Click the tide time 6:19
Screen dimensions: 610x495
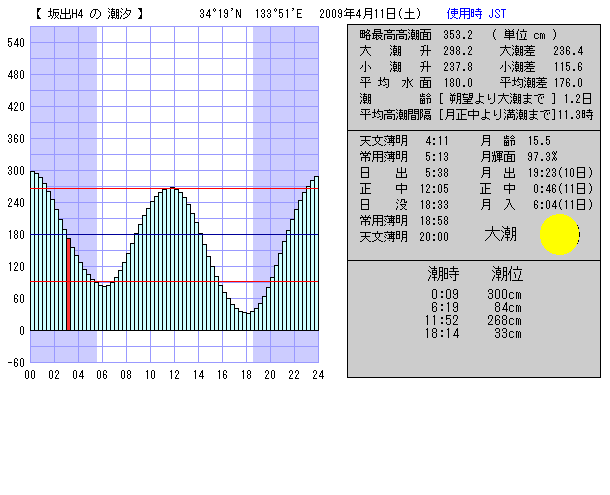445,307
